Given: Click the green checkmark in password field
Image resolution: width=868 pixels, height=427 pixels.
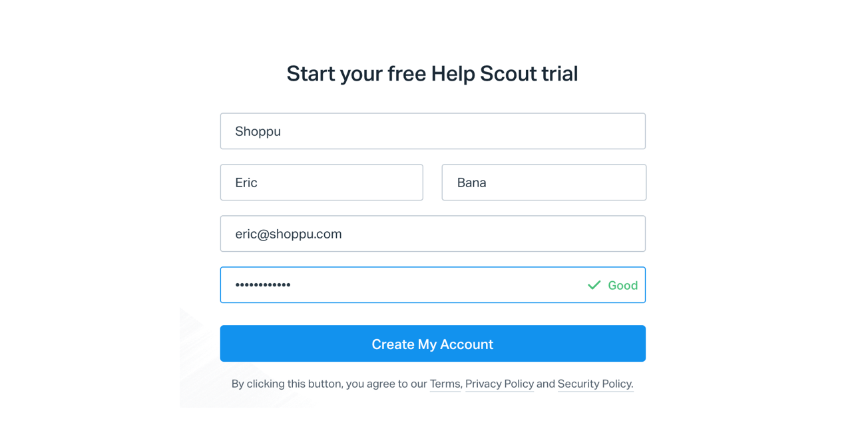Looking at the screenshot, I should click(x=594, y=285).
